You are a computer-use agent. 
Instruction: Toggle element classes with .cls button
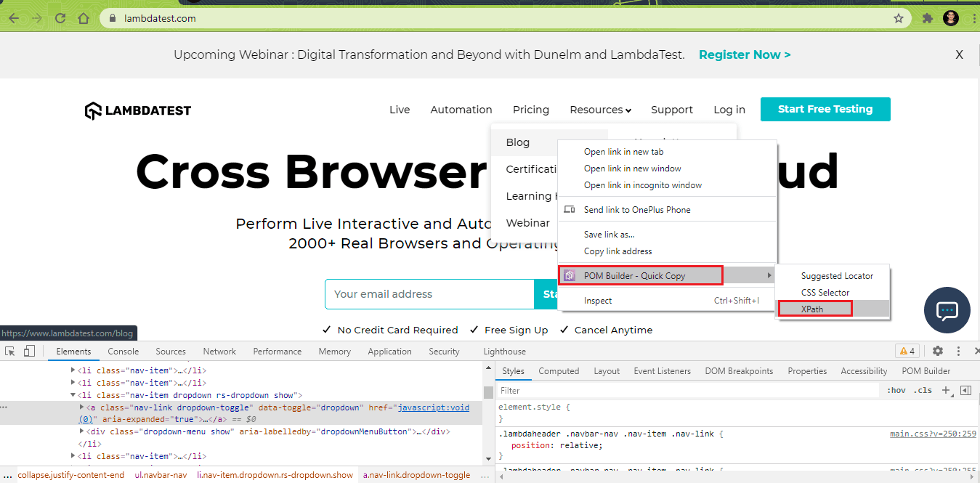tap(923, 390)
